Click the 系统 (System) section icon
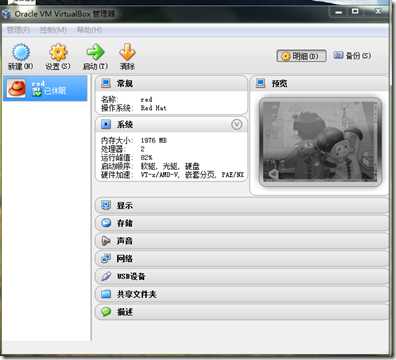This screenshot has width=396, height=360. tap(106, 124)
